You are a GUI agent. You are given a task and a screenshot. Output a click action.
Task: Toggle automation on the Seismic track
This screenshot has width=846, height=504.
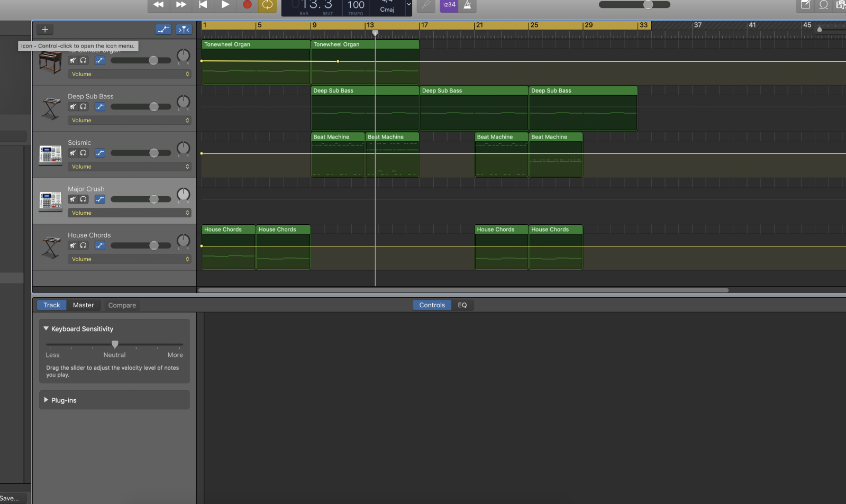pyautogui.click(x=100, y=153)
